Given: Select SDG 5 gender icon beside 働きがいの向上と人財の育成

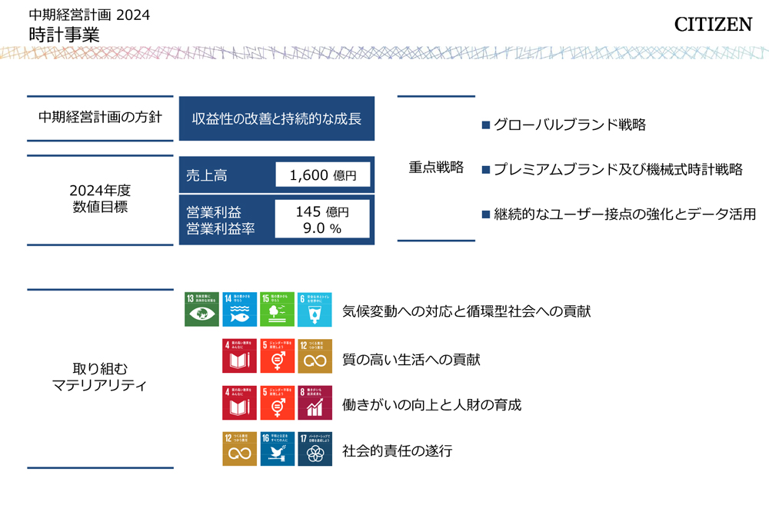Looking at the screenshot, I should 277,403.
